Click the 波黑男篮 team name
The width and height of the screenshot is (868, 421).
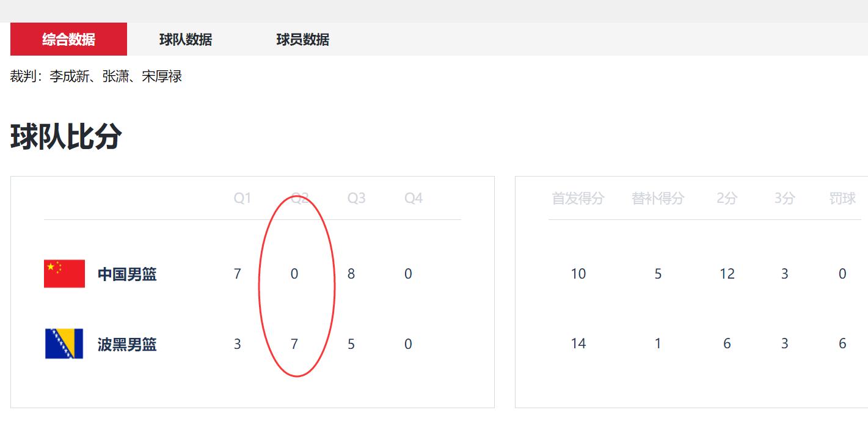coord(127,345)
